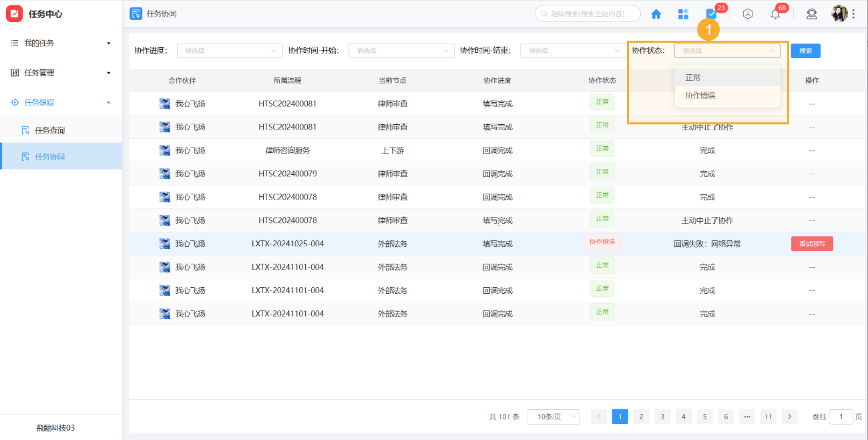This screenshot has height=440, width=868.
Task: Select 协作错误 from status dropdown
Action: point(700,95)
